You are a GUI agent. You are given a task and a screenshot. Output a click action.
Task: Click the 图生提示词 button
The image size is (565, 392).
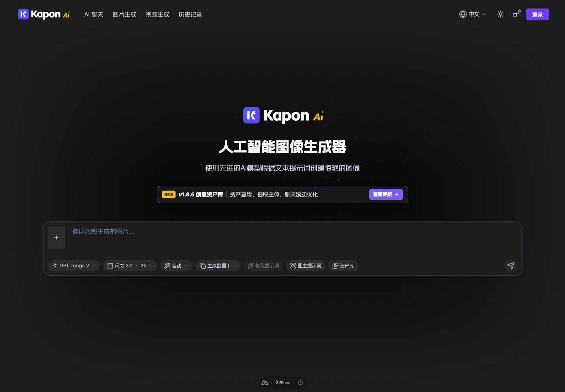pyautogui.click(x=306, y=266)
